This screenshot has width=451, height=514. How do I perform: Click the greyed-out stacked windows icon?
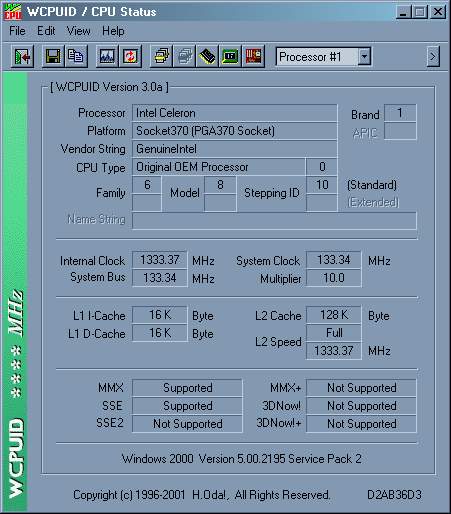(x=184, y=57)
